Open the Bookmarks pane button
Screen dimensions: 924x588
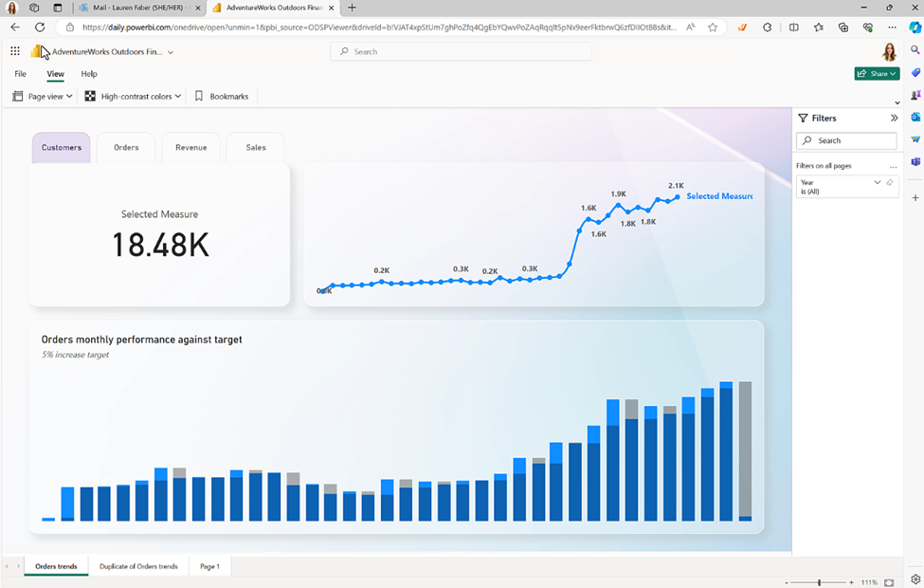point(222,96)
